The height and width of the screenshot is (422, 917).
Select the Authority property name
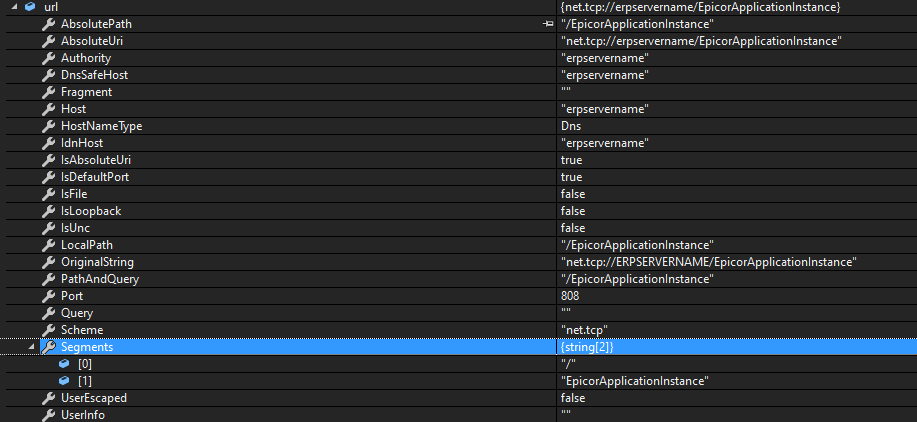pos(86,58)
